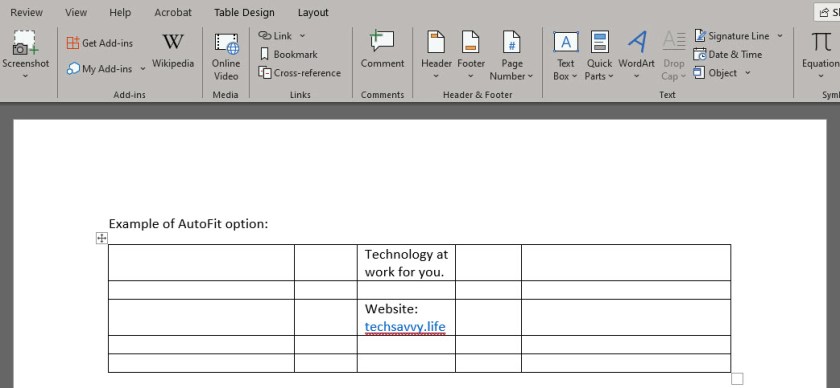Viewport: 840px width, 388px height.
Task: Expand the Signature Line dropdown arrow
Action: [x=780, y=35]
